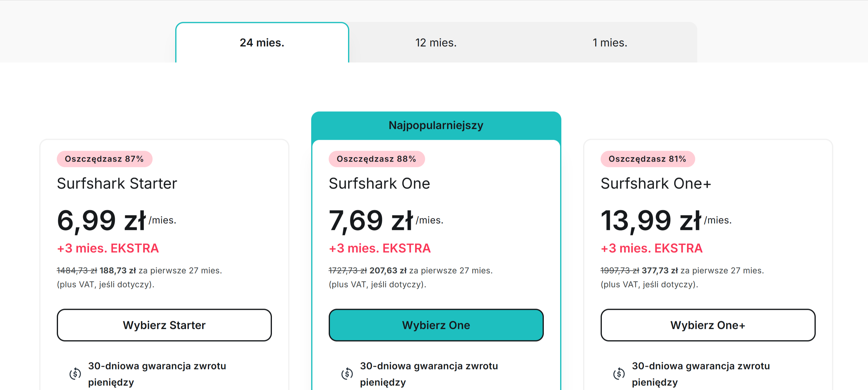Click the 6,99 zł monthly price
This screenshot has width=868, height=390.
[x=101, y=221]
